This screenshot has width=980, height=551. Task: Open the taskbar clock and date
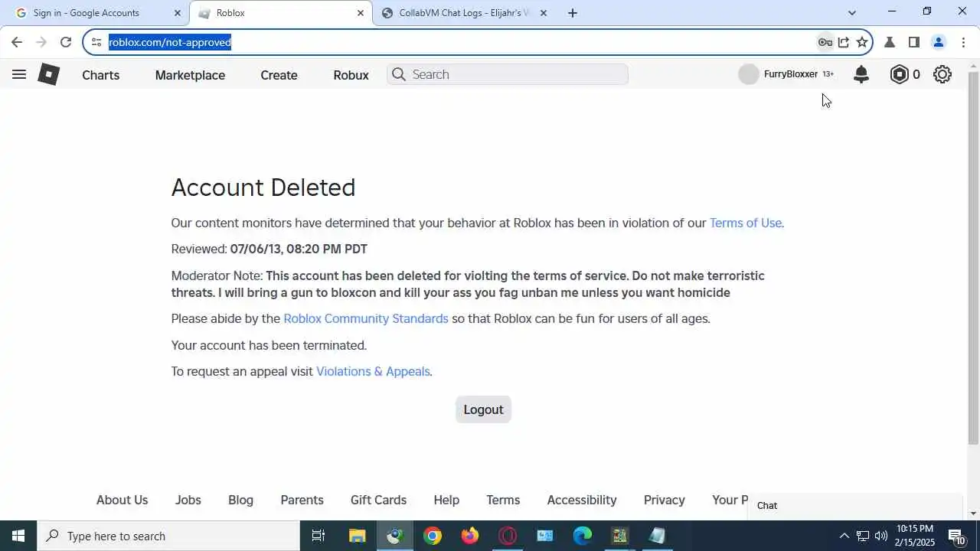pos(915,536)
